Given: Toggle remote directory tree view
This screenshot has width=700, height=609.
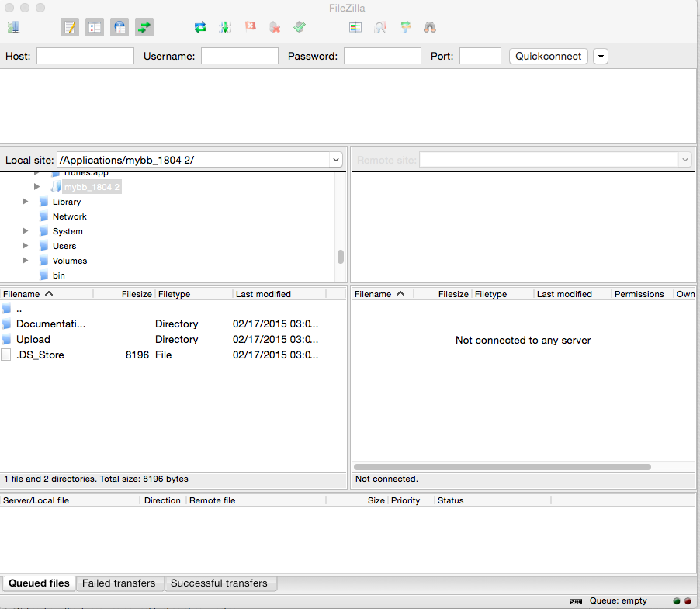Looking at the screenshot, I should pos(120,28).
